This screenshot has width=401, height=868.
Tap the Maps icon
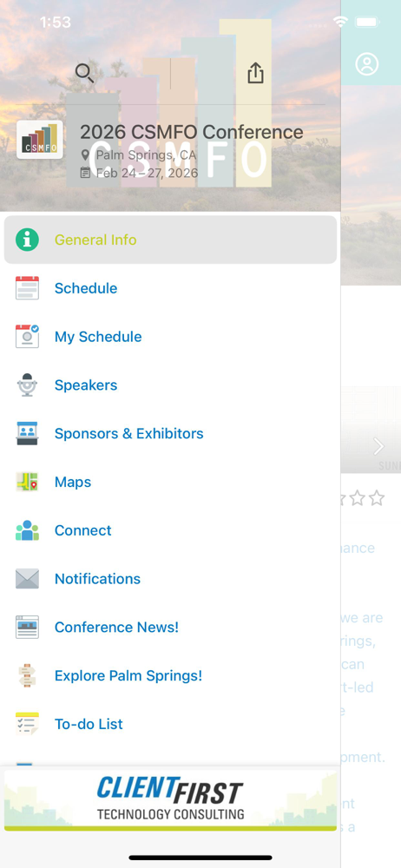tap(27, 482)
